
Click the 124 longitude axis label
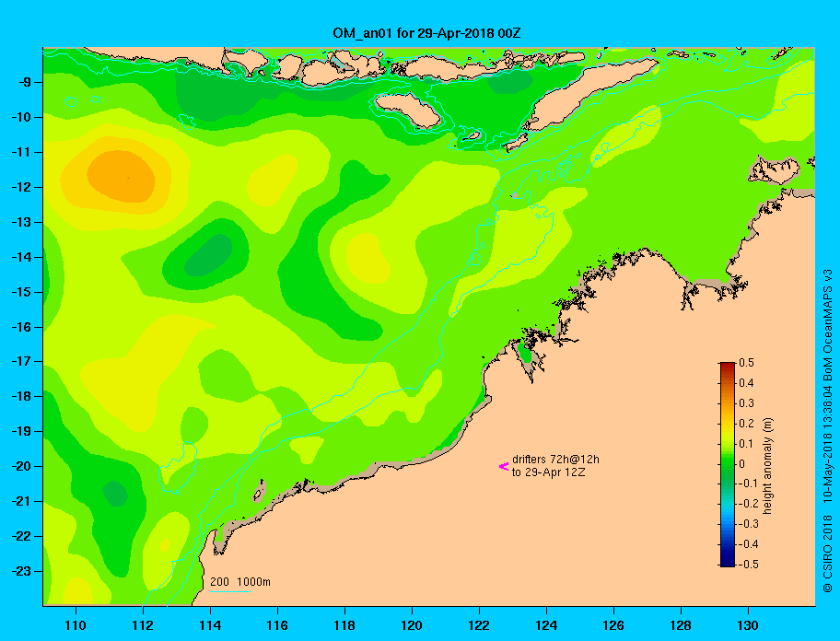[x=546, y=625]
